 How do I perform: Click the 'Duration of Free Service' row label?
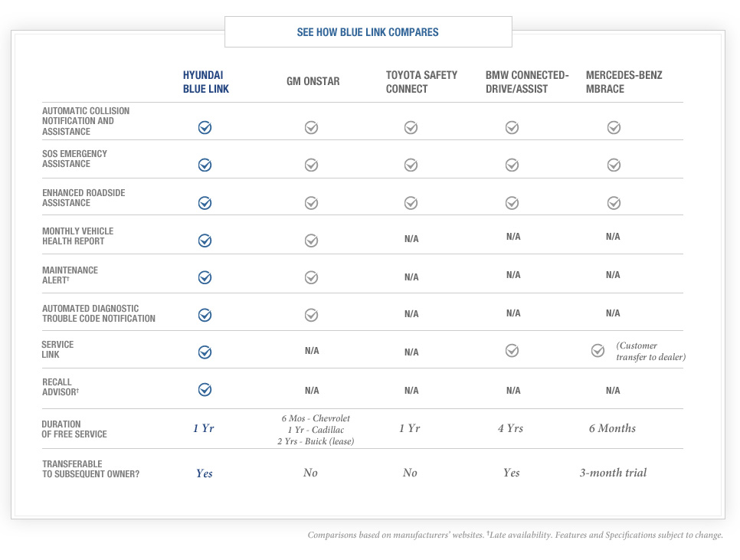pyautogui.click(x=74, y=429)
